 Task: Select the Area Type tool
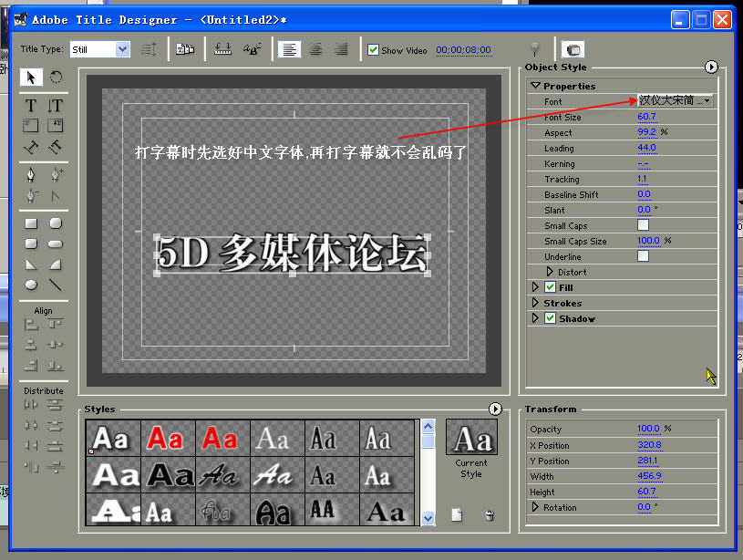pos(31,126)
